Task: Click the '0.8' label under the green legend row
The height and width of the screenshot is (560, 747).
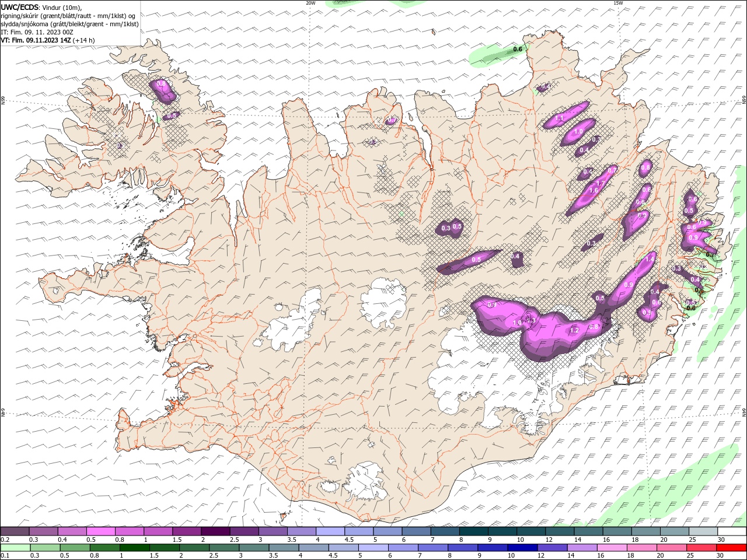Action: pos(94,556)
